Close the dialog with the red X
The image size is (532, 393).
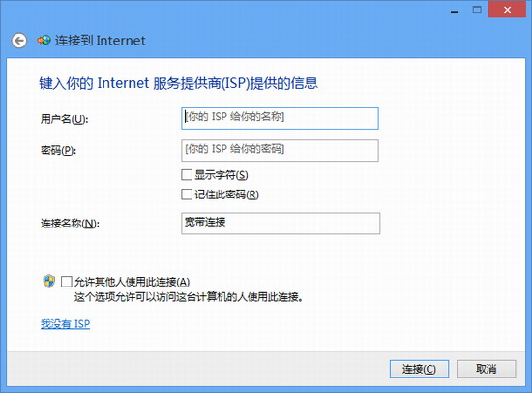point(507,10)
